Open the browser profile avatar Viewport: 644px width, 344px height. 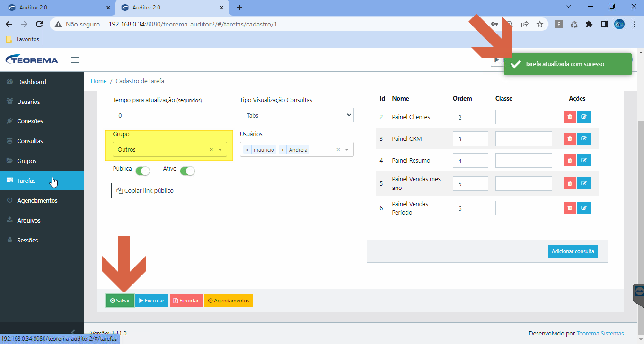[x=619, y=24]
